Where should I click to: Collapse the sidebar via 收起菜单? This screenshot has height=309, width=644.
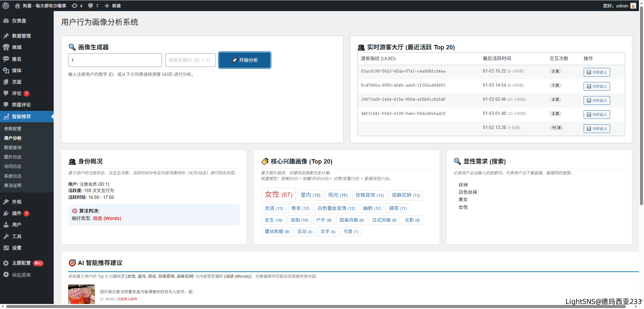pos(21,275)
